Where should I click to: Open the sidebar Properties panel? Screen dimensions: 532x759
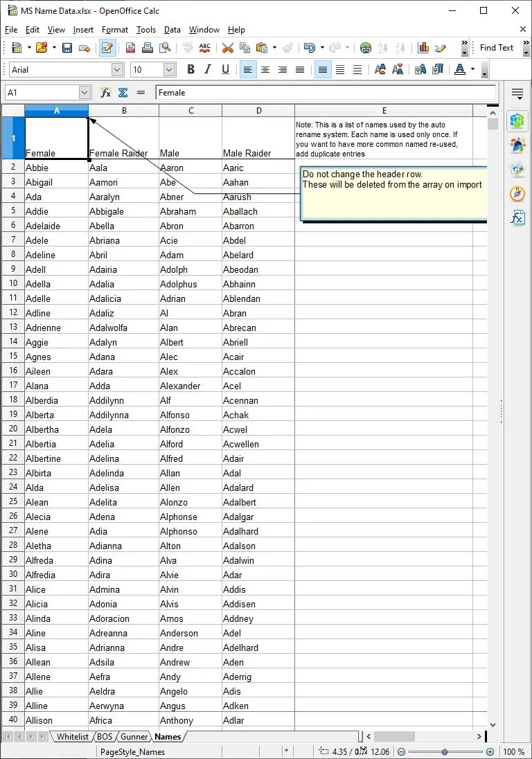coord(517,121)
